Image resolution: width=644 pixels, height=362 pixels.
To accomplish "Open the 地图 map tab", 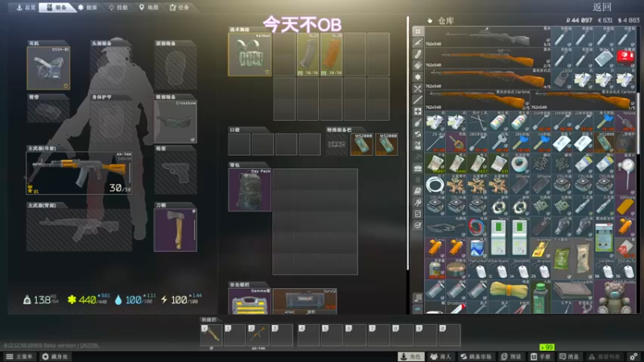I will tap(149, 7).
